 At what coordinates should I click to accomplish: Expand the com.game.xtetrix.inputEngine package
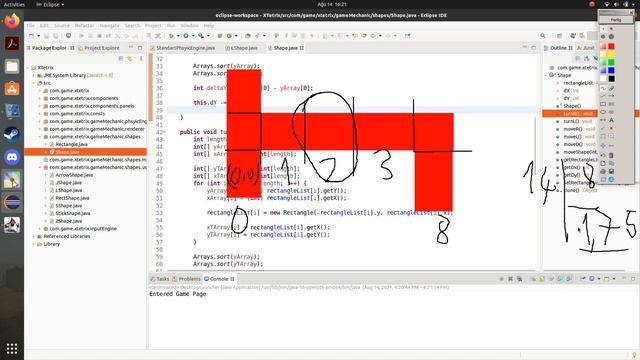click(40, 229)
